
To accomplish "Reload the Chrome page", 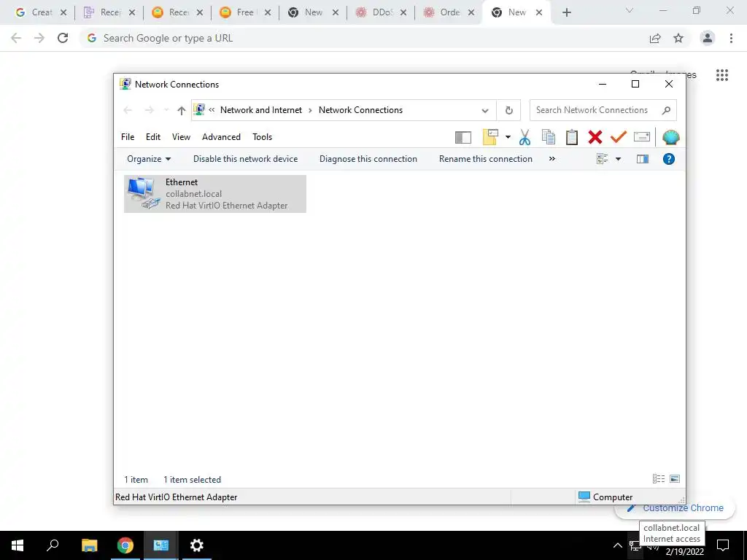I will [x=63, y=38].
